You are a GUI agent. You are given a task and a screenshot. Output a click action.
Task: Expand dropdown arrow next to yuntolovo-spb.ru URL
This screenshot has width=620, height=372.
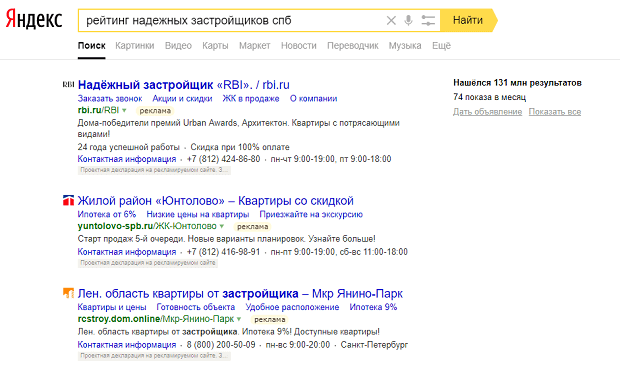222,227
